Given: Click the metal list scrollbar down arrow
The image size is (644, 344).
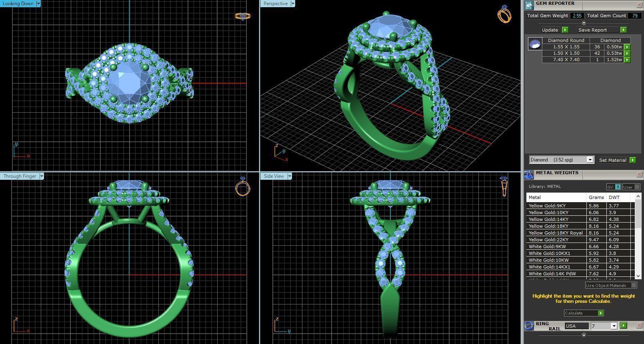Looking at the screenshot, I should pyautogui.click(x=638, y=276).
